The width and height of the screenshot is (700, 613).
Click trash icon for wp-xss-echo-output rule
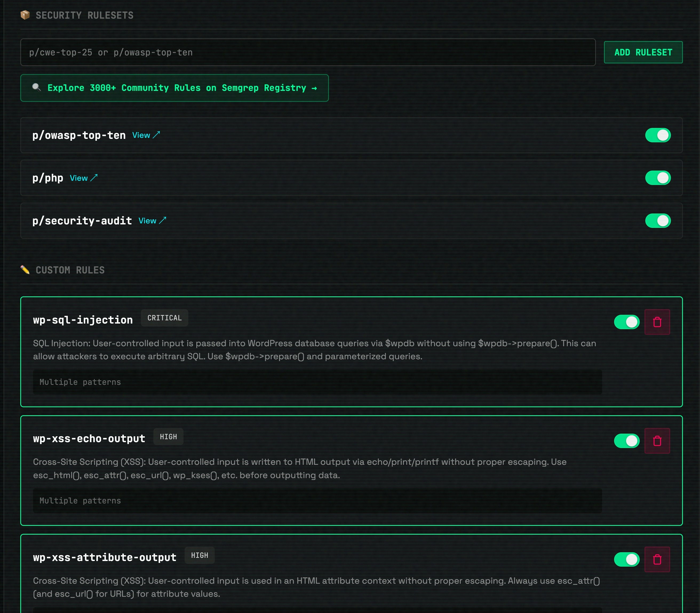[x=657, y=441]
